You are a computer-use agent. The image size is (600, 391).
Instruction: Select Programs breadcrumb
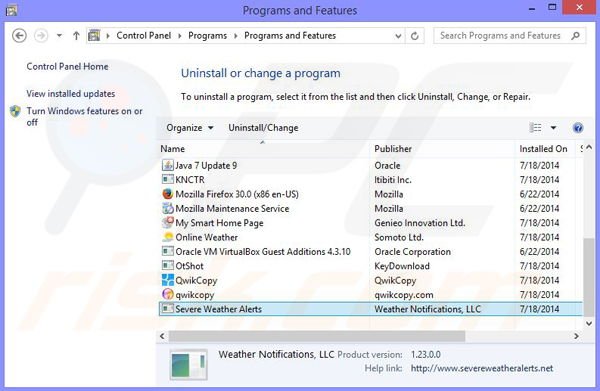point(207,36)
